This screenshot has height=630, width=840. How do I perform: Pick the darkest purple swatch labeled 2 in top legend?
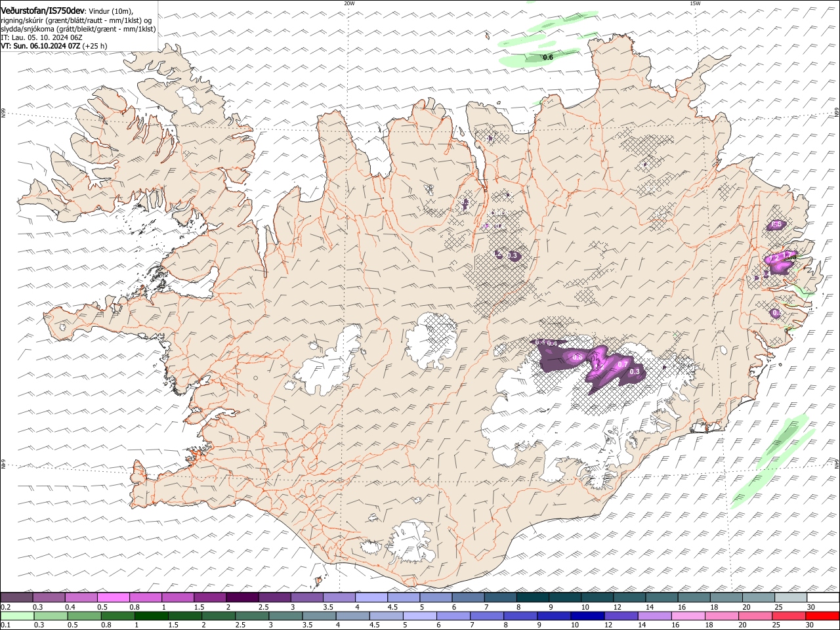click(242, 598)
